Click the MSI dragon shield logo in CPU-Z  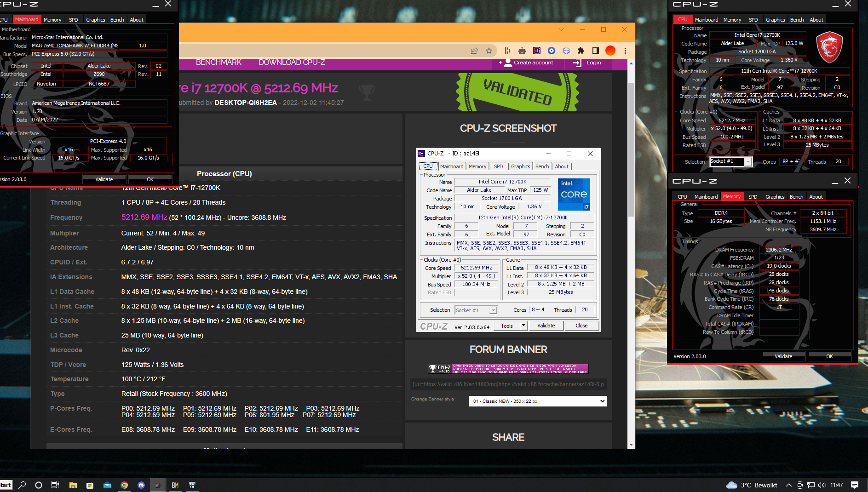pyautogui.click(x=829, y=48)
